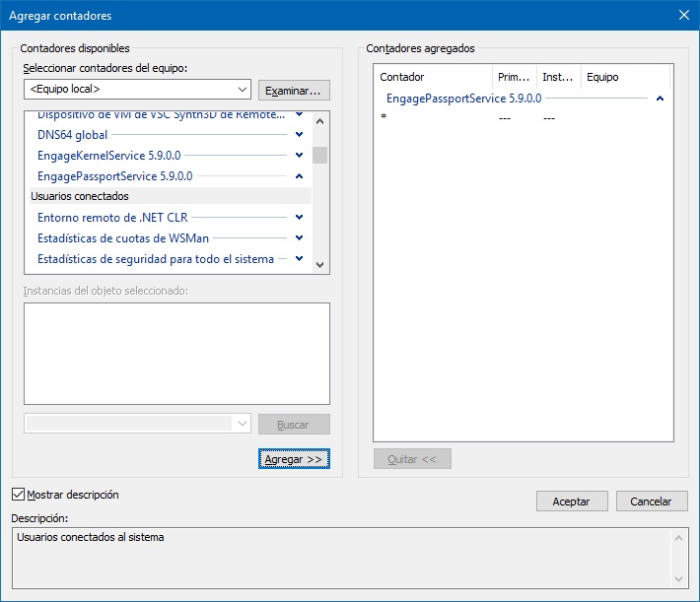This screenshot has width=700, height=602.
Task: Expand Entorno remoto de .NET CLR
Action: [299, 218]
